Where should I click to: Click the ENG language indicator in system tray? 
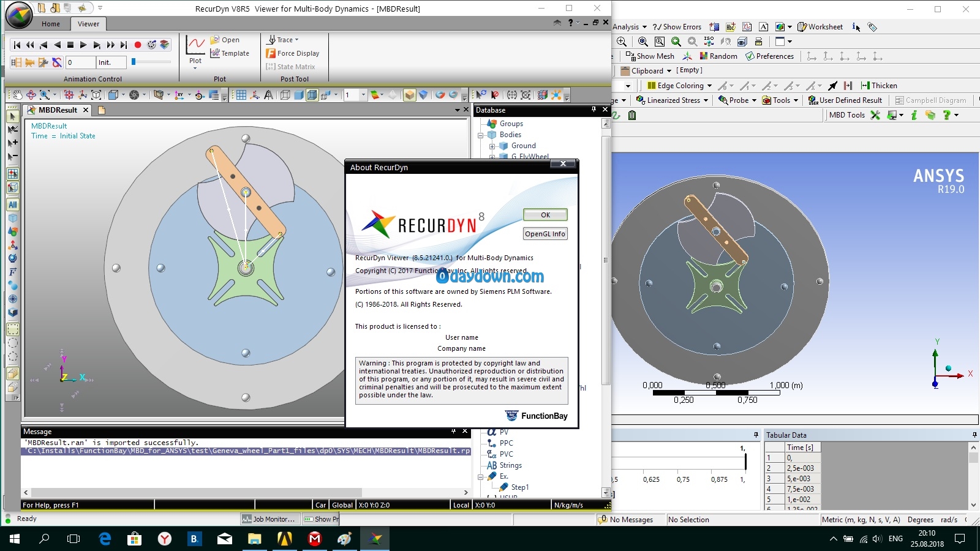895,539
